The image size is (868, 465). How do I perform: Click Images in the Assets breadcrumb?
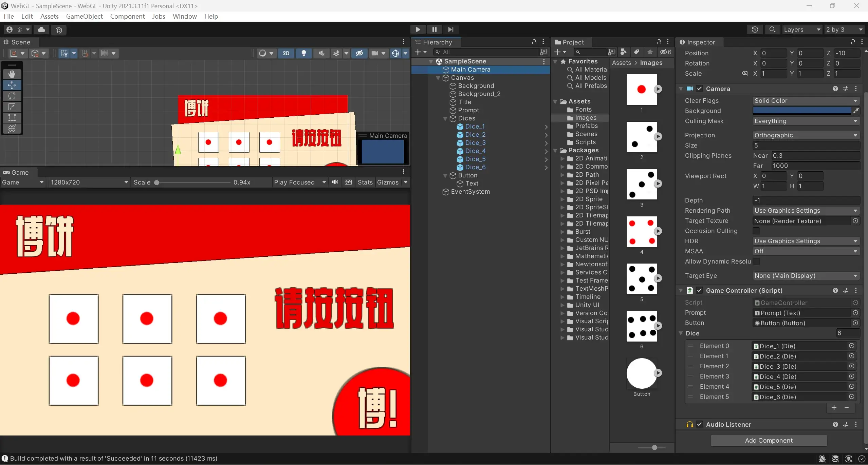click(651, 63)
